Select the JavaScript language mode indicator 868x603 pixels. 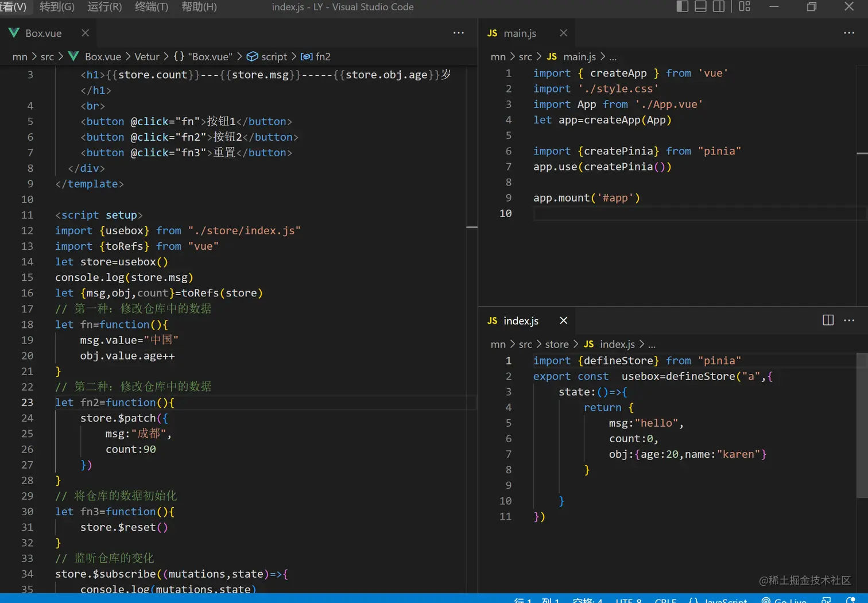[725, 600]
